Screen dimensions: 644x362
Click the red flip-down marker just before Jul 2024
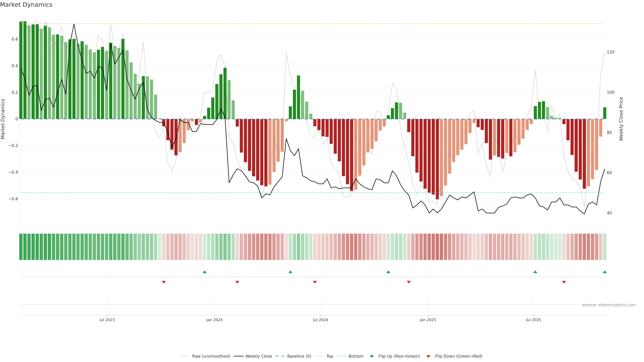[x=315, y=282]
